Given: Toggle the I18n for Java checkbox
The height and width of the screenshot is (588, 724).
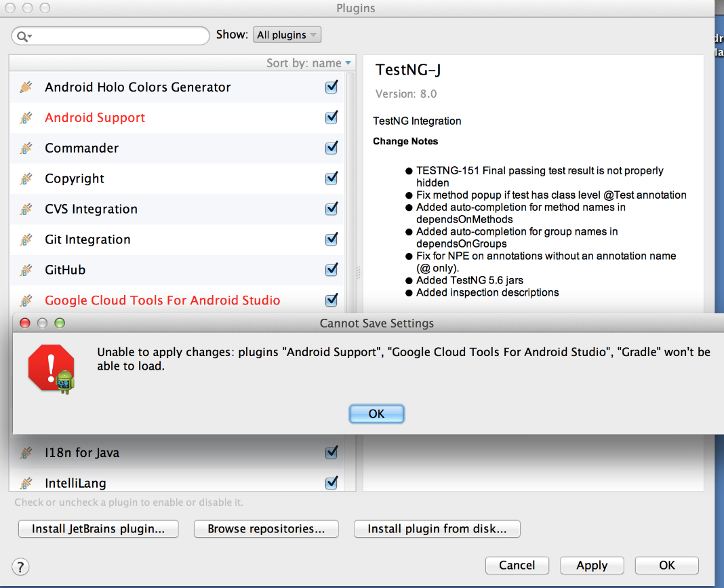Looking at the screenshot, I should [x=331, y=452].
